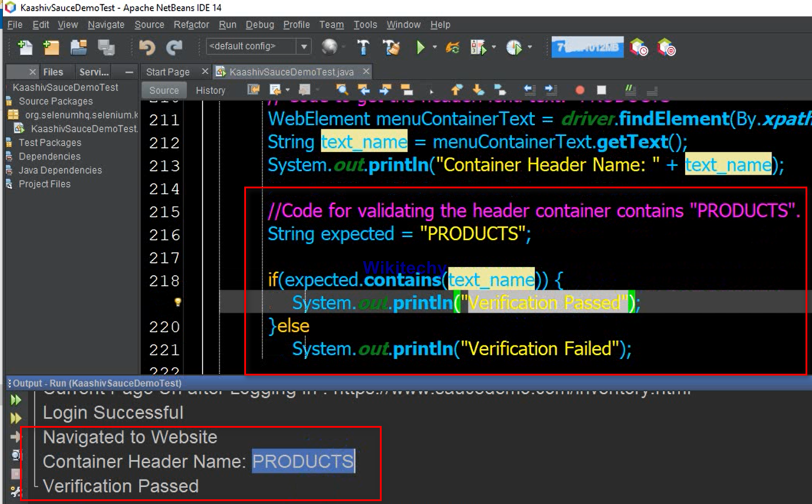This screenshot has width=812, height=504.
Task: Click the Undo arrow in the toolbar
Action: 147,47
